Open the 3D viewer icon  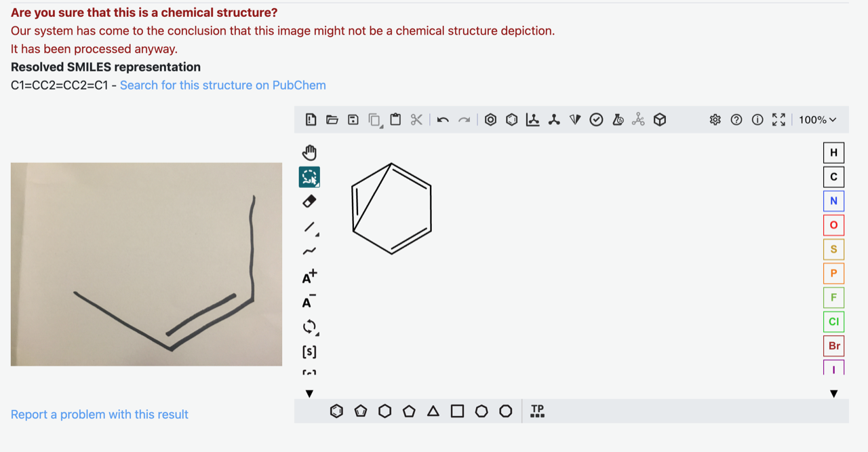click(x=659, y=119)
